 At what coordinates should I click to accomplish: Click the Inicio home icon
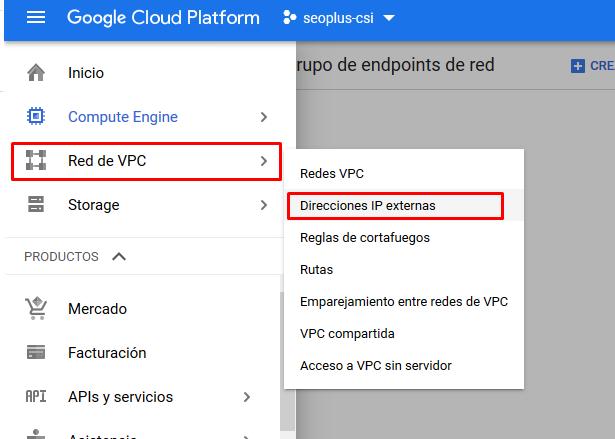click(36, 73)
